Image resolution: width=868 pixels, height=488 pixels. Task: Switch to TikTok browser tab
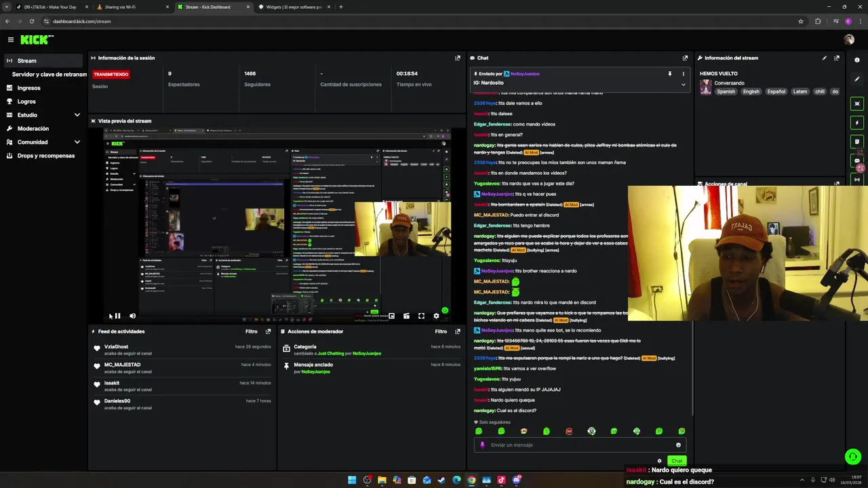click(50, 7)
